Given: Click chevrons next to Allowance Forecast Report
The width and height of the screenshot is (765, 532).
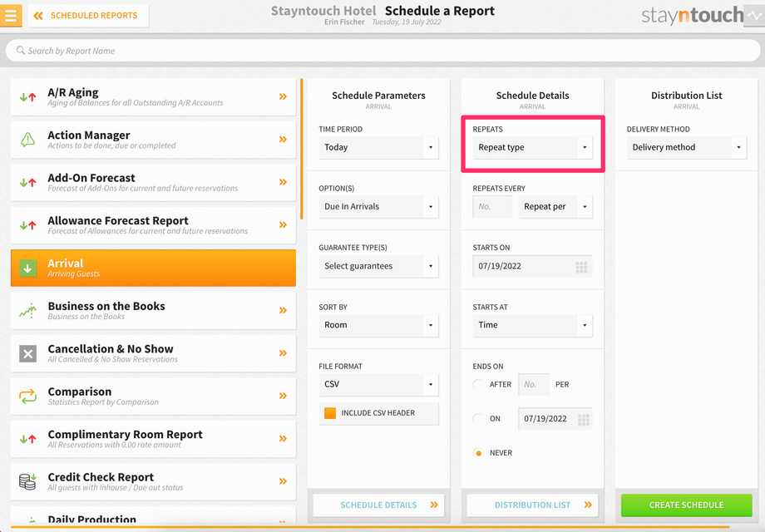Looking at the screenshot, I should click(283, 224).
